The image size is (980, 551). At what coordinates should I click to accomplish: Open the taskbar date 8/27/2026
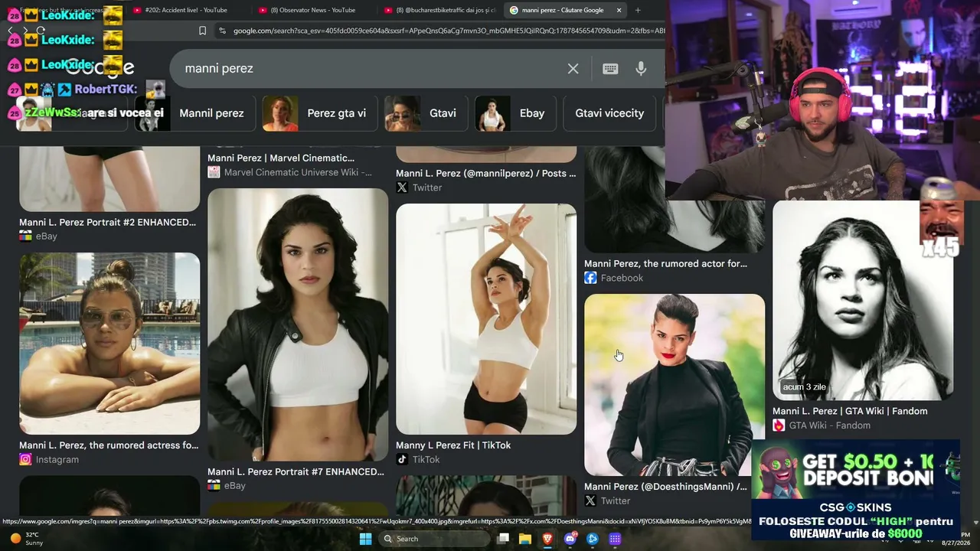tap(955, 543)
